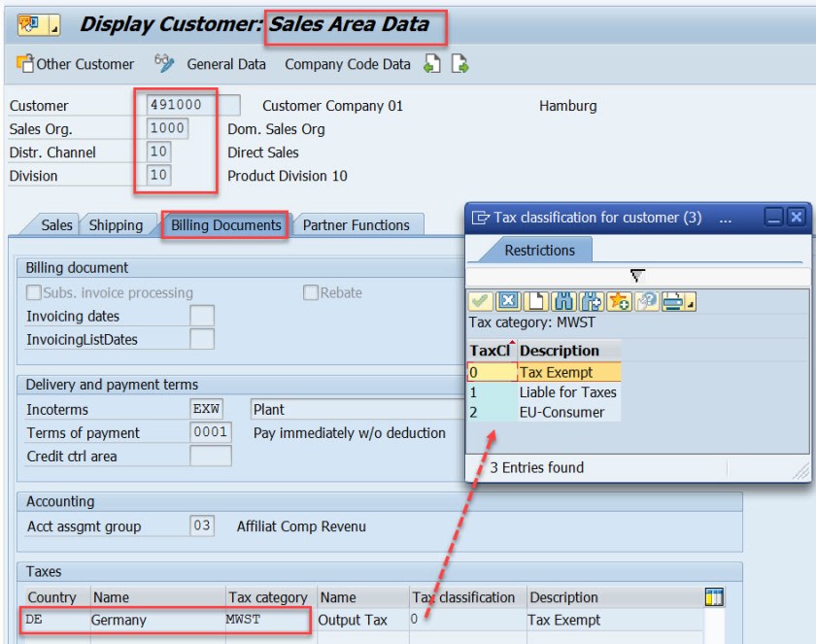Open the Partner Functions tab
The width and height of the screenshot is (816, 644).
(x=356, y=225)
